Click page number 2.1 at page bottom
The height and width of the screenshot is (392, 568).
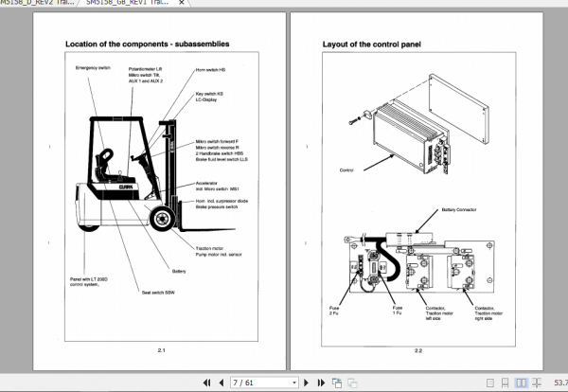click(x=162, y=350)
